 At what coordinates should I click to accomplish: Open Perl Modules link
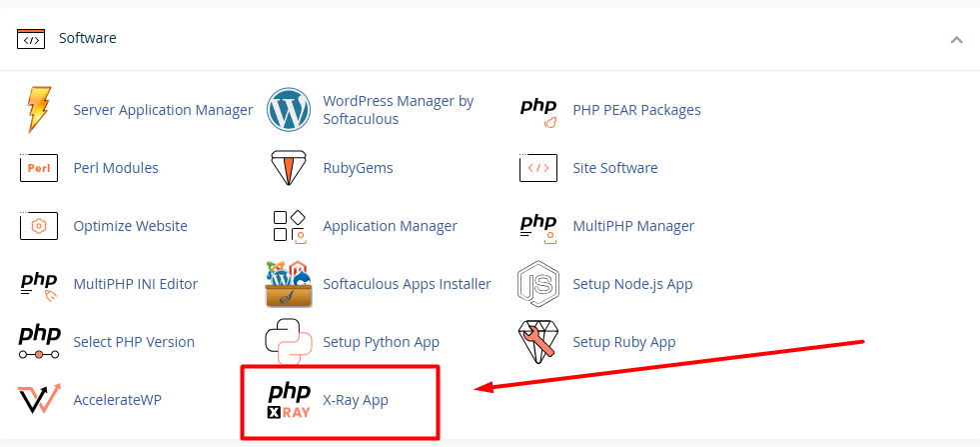116,168
